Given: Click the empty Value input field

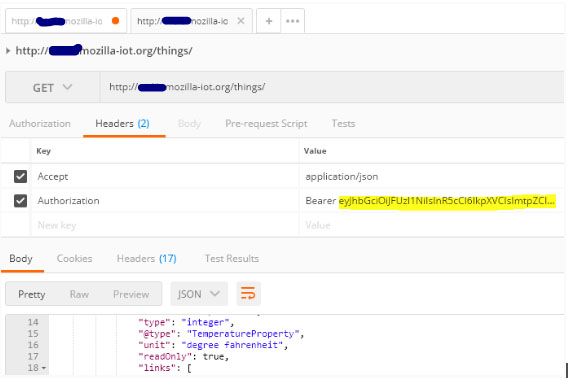Looking at the screenshot, I should coord(432,225).
